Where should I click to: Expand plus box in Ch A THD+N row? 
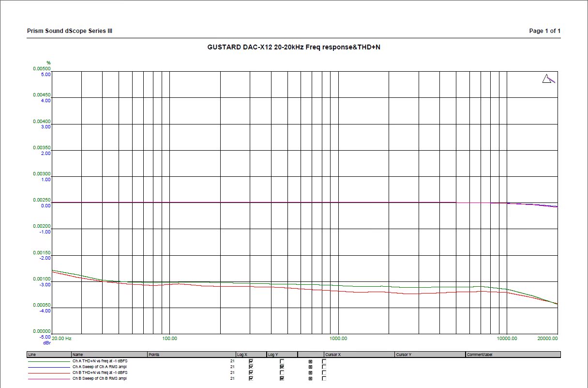[310, 361]
